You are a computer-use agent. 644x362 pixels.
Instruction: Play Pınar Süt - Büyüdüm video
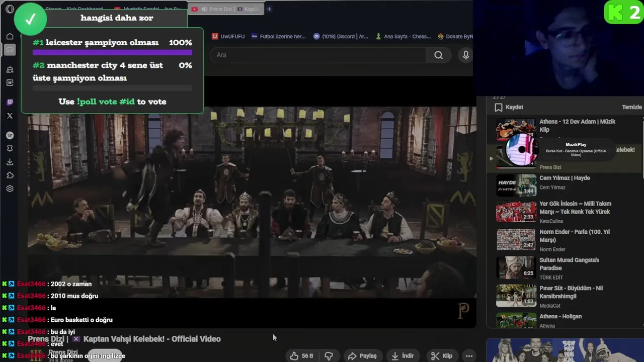[571, 292]
